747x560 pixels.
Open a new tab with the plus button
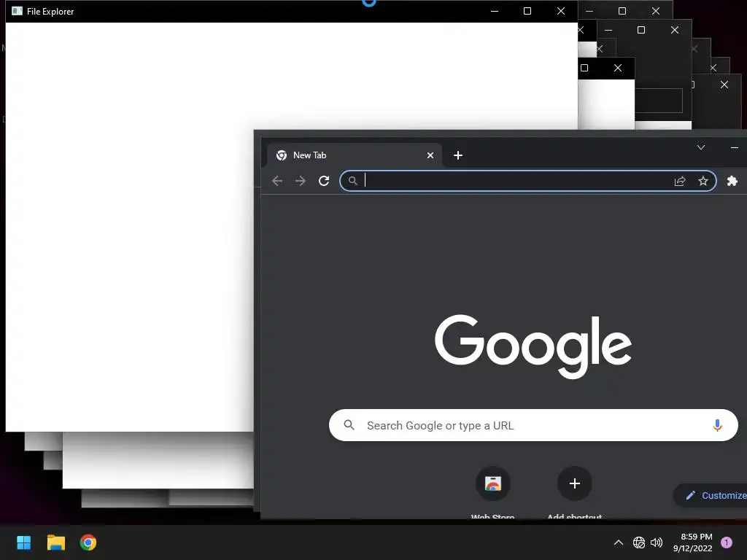pos(458,155)
